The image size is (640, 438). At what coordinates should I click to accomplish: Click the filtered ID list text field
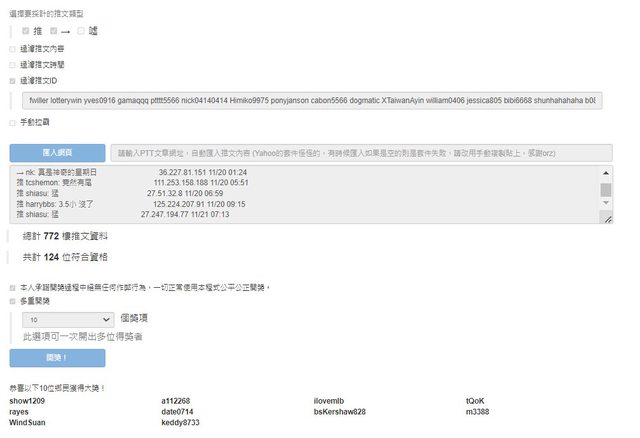coord(310,101)
